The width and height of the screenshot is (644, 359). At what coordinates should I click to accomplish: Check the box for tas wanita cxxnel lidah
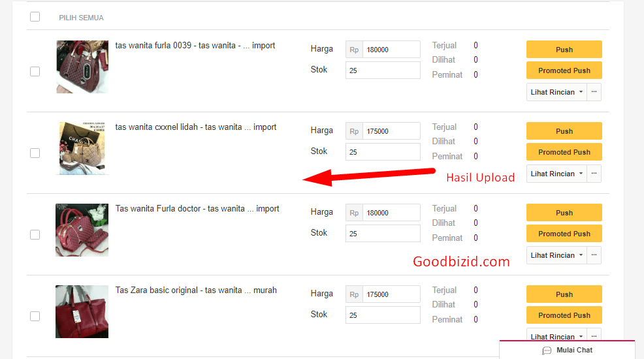[x=35, y=153]
